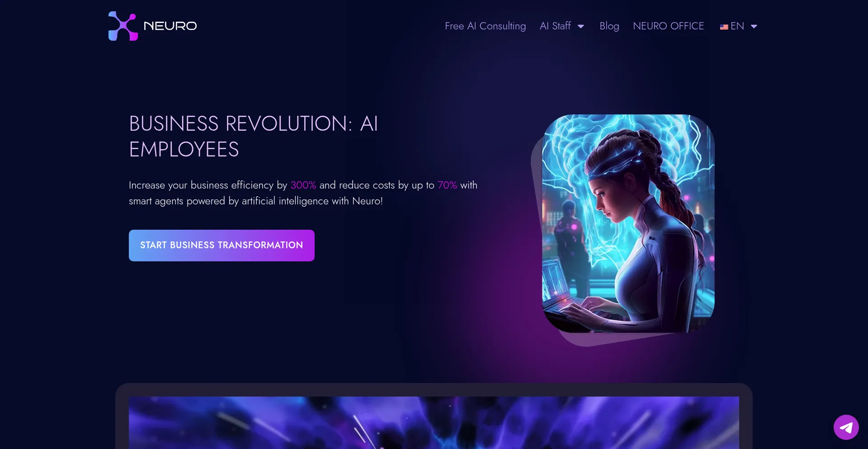
Task: Select the EN language label
Action: (737, 26)
